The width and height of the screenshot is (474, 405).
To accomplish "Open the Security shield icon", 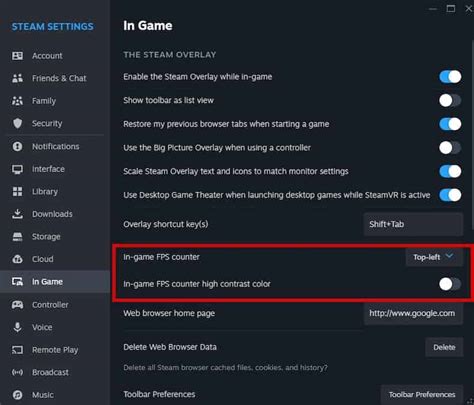I will 17,123.
